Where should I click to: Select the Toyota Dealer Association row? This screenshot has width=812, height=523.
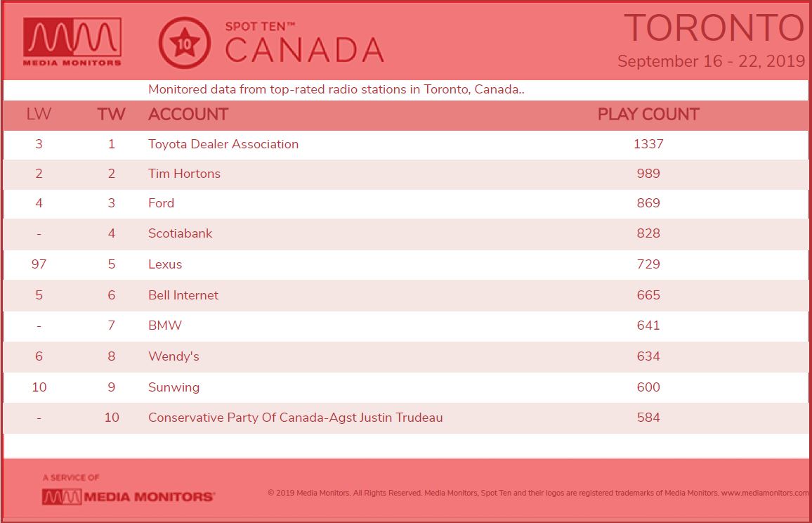[x=405, y=144]
